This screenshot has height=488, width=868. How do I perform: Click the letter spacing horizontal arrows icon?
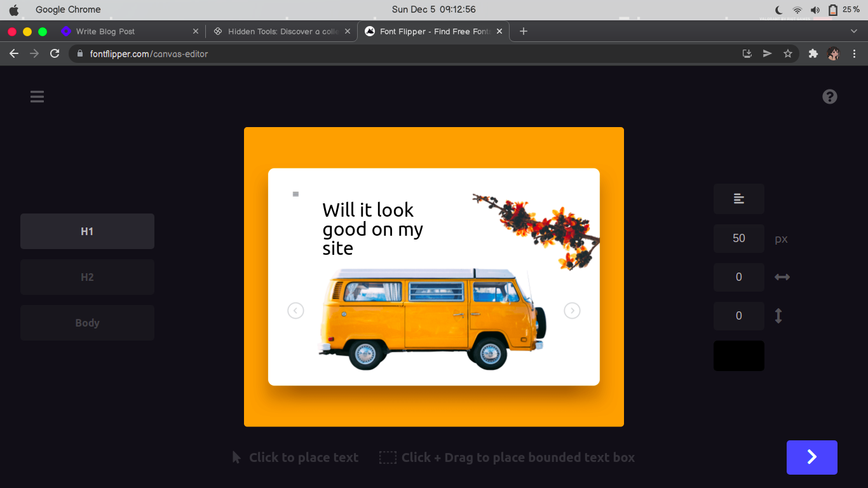pos(782,277)
